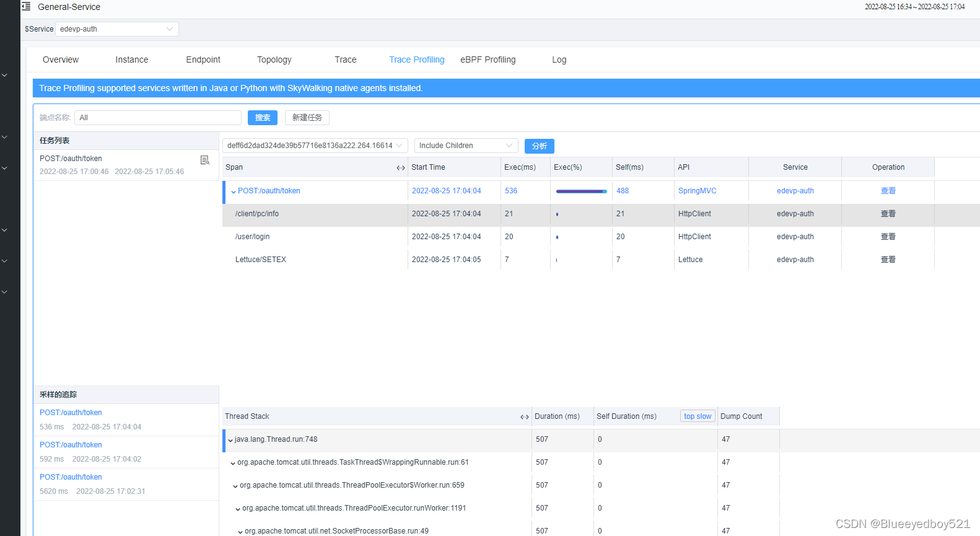Toggle Thread Stack column width arrows icon

coord(525,417)
